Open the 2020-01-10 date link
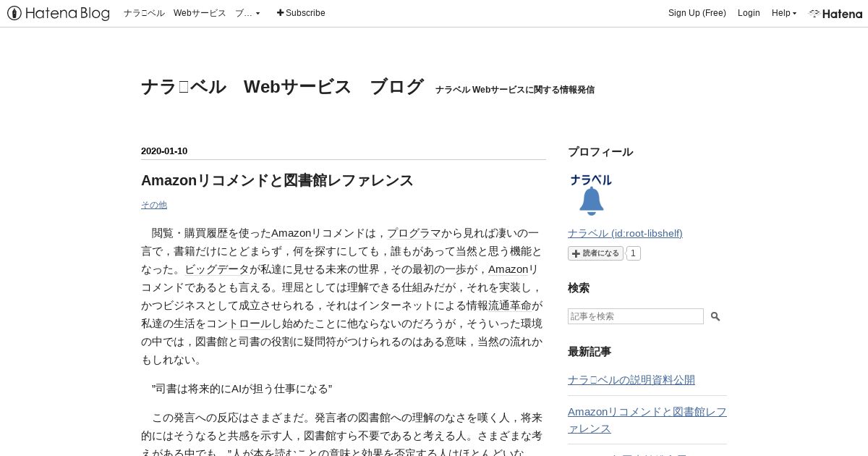 click(164, 151)
